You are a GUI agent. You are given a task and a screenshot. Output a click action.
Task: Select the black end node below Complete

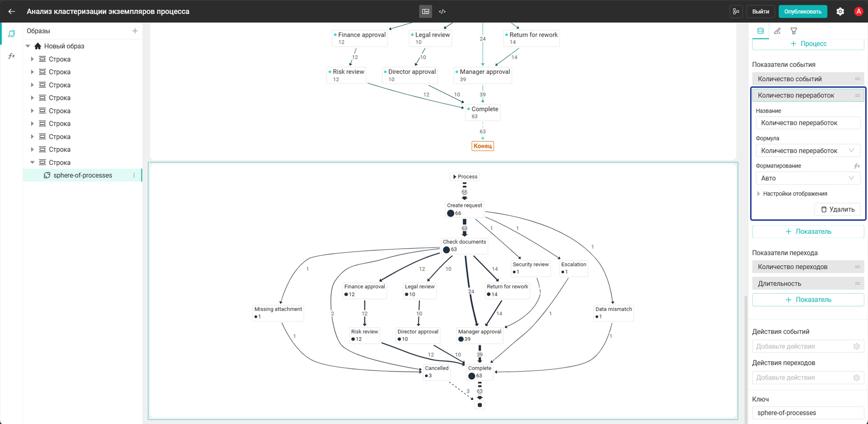pyautogui.click(x=480, y=405)
